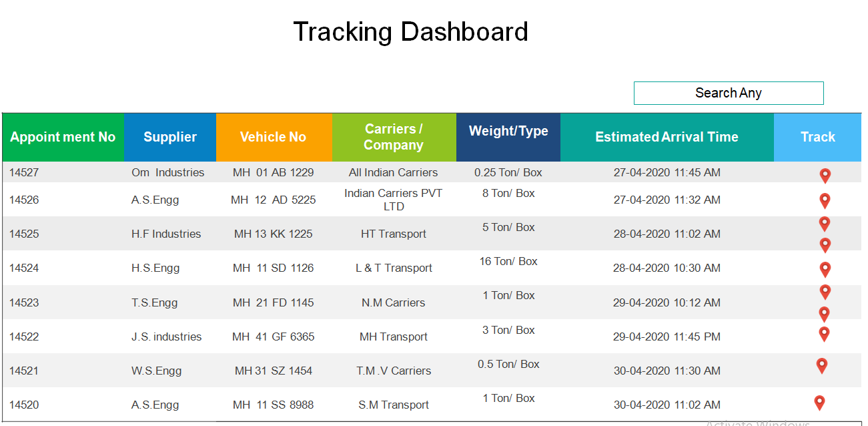Track the S.M Transport shipment 14520
Screen dimensions: 868x426
pyautogui.click(x=819, y=403)
